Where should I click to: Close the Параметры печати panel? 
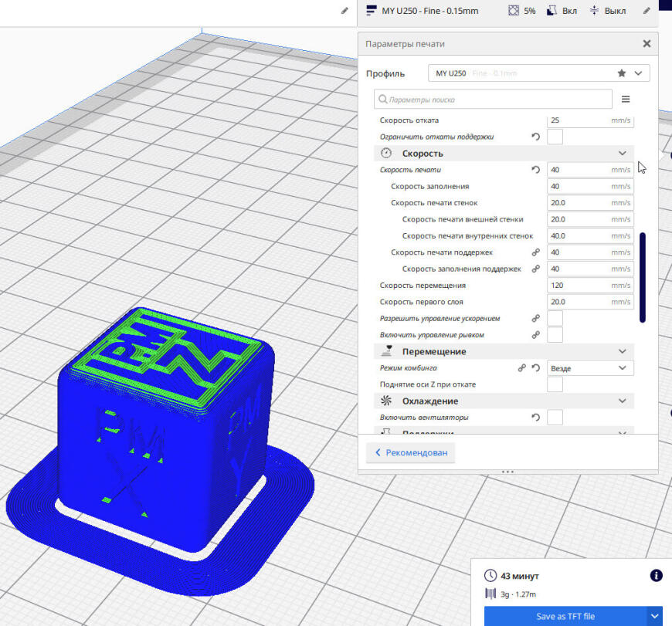(647, 44)
